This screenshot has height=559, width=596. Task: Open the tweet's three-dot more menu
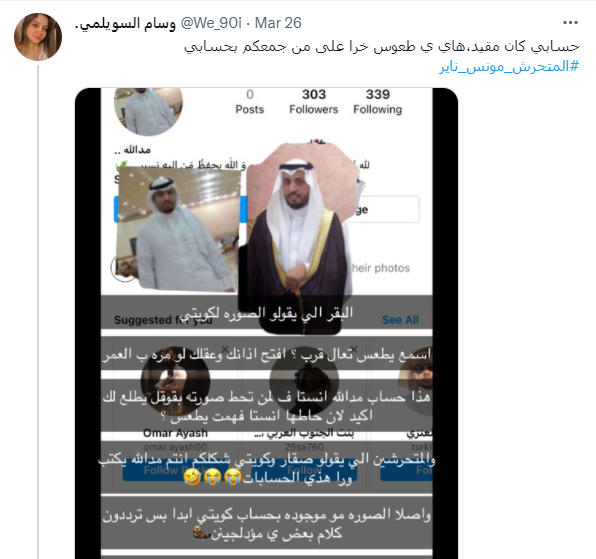[x=570, y=23]
